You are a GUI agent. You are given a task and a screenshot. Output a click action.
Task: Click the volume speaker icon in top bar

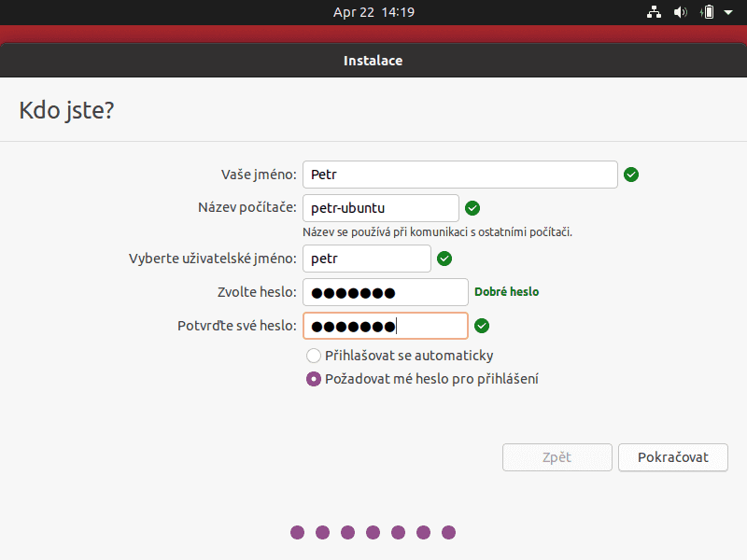[681, 12]
